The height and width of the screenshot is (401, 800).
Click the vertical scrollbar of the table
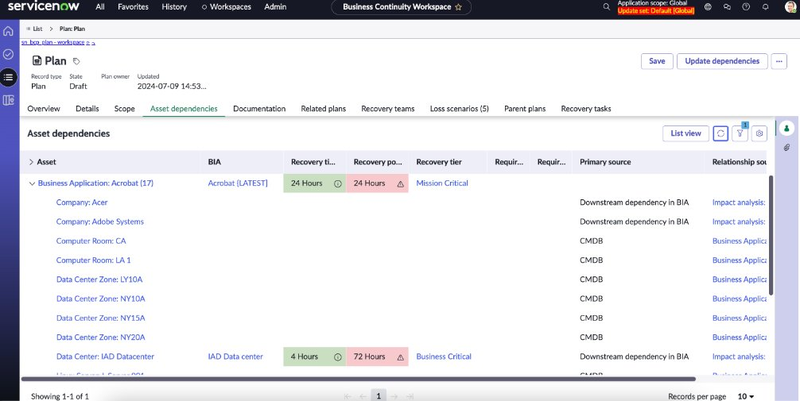click(771, 235)
